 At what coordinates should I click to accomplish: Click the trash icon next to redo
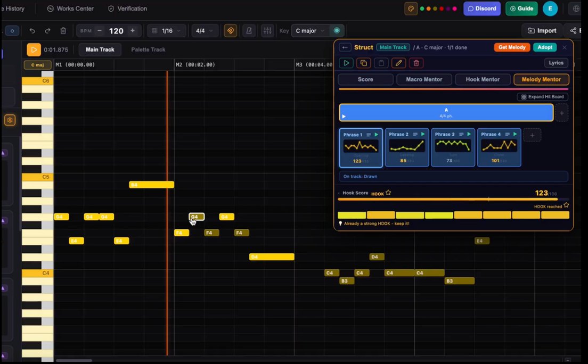63,31
